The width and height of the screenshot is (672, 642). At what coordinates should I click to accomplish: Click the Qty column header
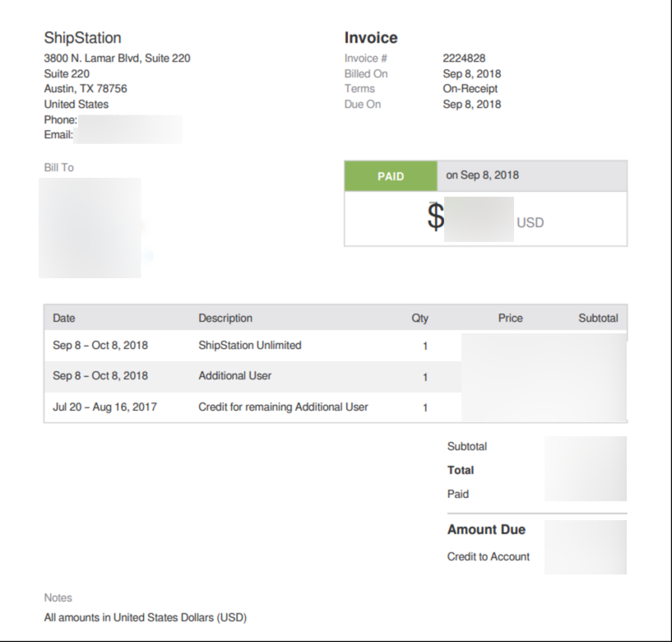420,318
